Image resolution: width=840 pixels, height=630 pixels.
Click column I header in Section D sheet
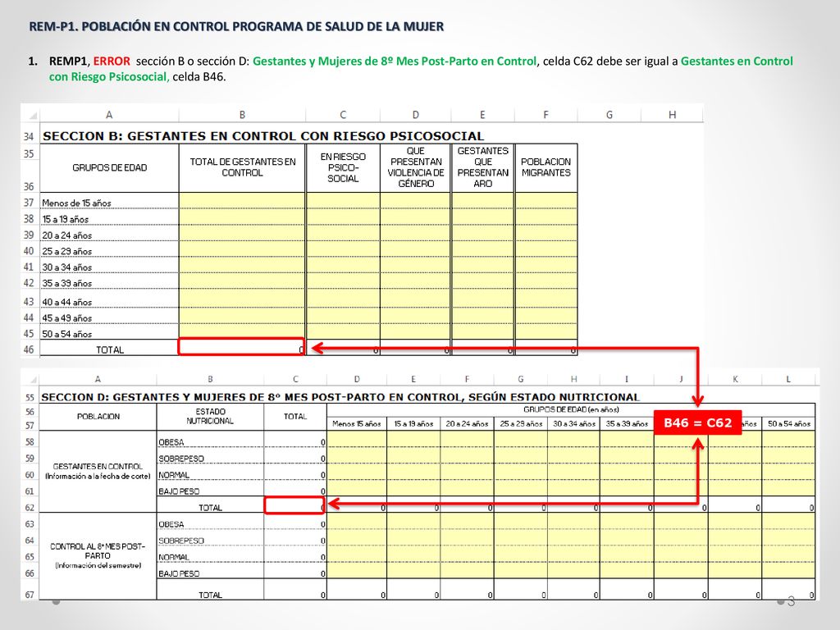coord(626,379)
